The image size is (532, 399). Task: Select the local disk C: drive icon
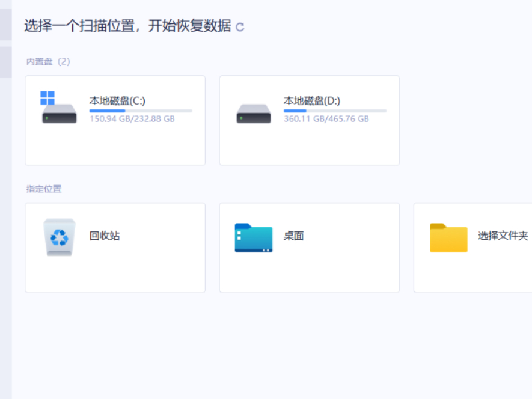click(59, 107)
